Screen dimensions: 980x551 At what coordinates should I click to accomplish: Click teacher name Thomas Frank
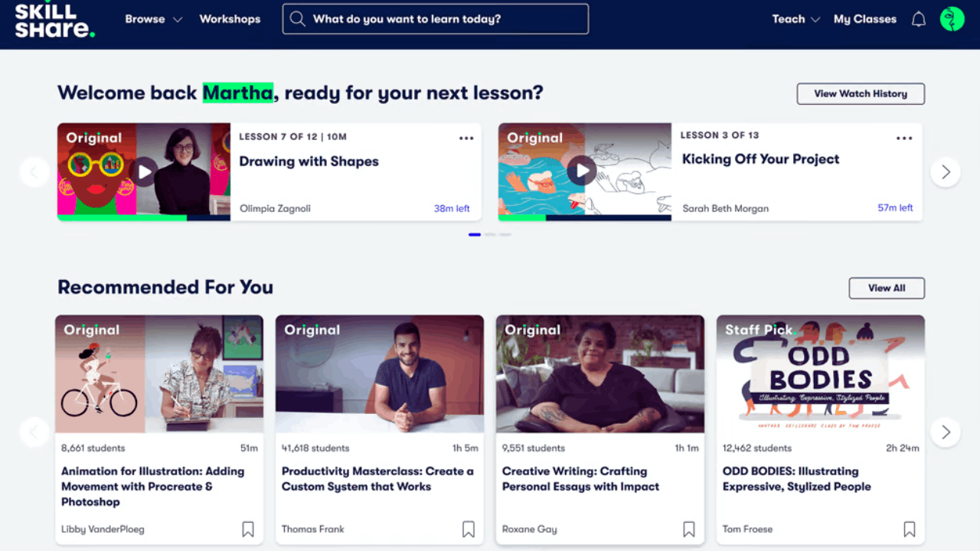point(312,529)
